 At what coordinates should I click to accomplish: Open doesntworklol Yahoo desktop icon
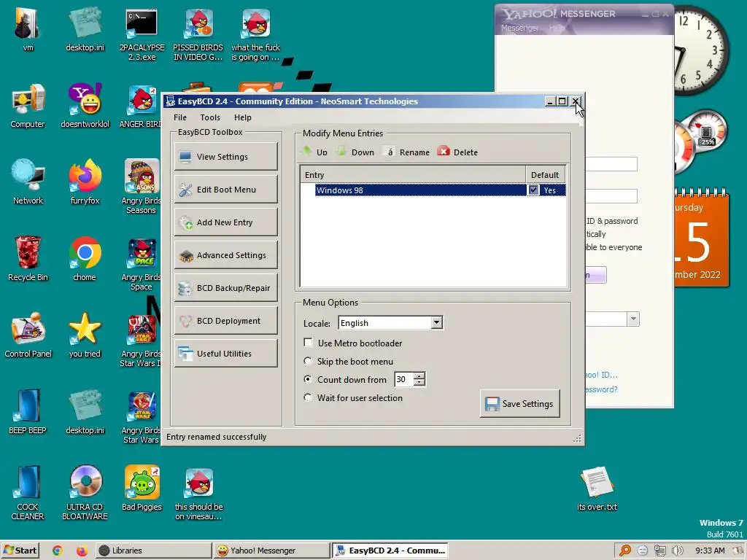85,106
